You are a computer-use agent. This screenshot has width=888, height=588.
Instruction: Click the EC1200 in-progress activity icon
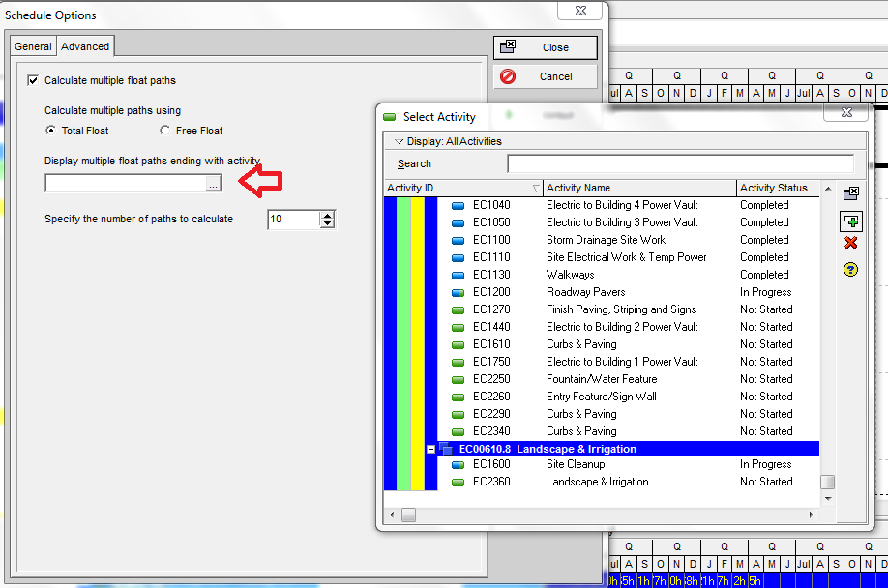459,293
